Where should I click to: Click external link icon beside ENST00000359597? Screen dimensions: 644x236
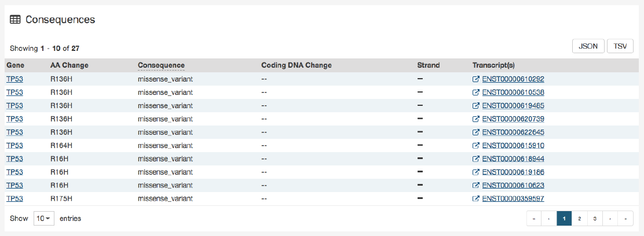click(476, 198)
